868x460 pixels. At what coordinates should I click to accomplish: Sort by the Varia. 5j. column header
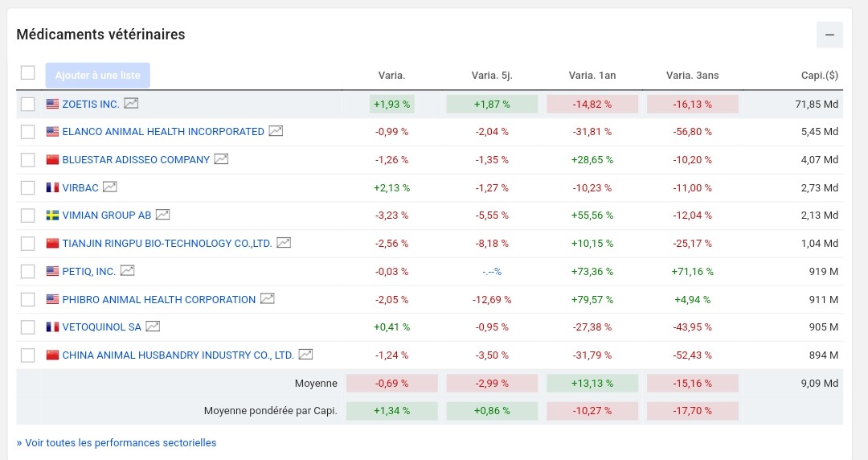[x=492, y=76]
